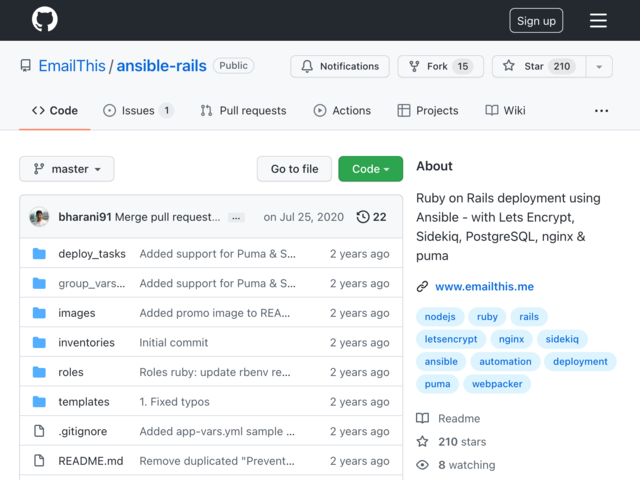Open the master branch dropdown
The height and width of the screenshot is (480, 640).
pos(67,169)
